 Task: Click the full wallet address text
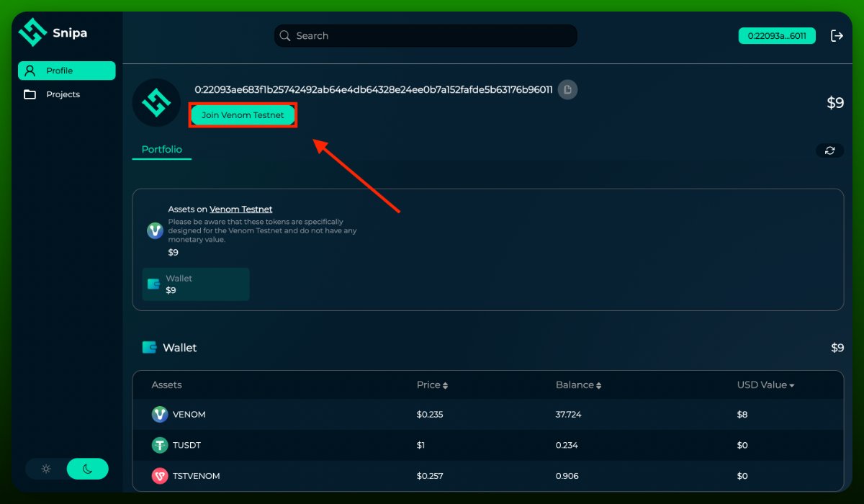click(374, 90)
